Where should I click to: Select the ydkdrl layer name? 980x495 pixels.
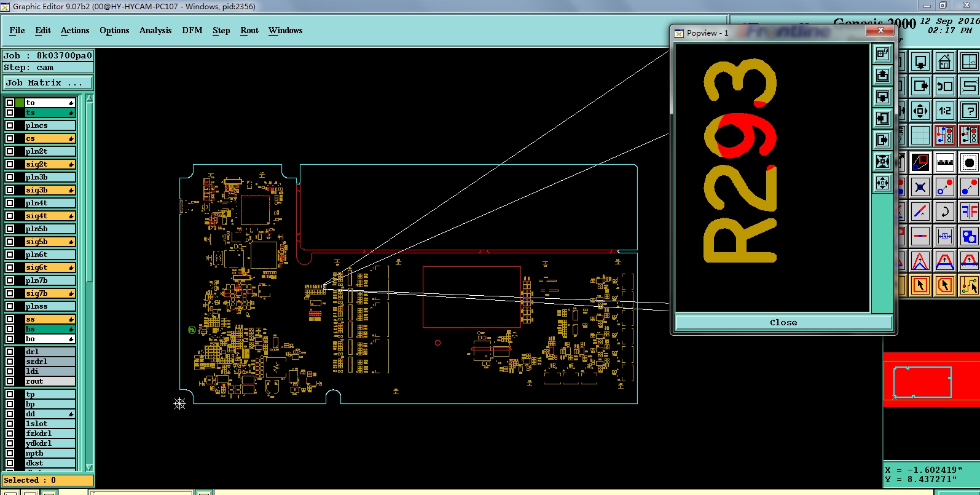point(50,443)
